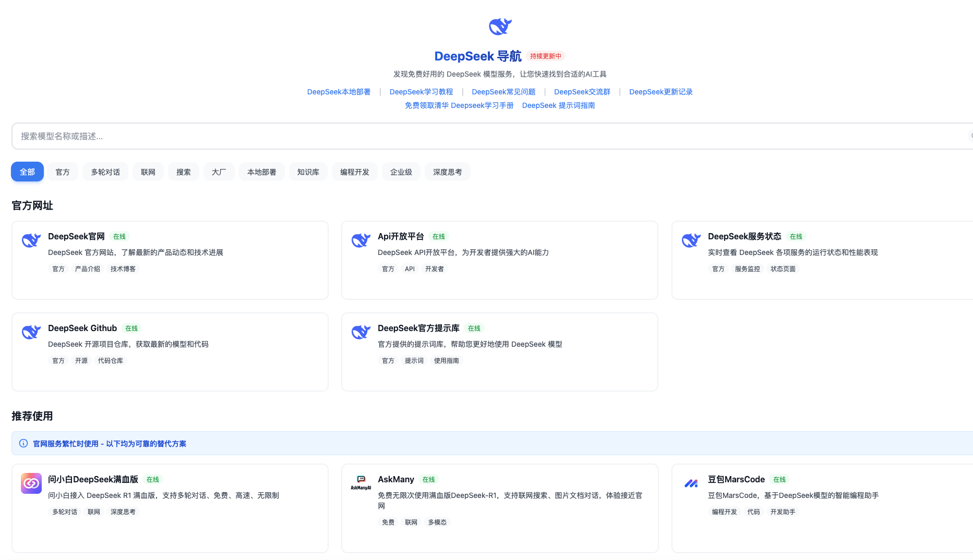973x560 pixels.
Task: Click the 深度思考 tag on 问小白 card
Action: [x=123, y=512]
